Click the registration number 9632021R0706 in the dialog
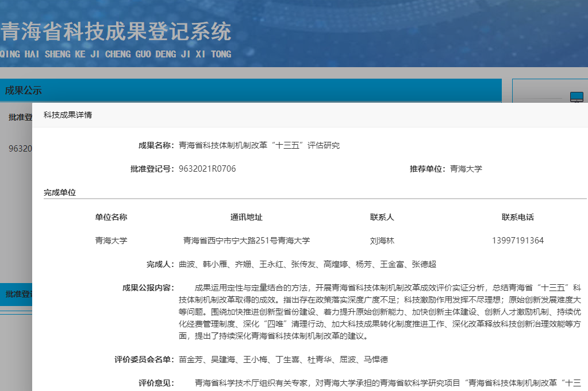 coord(207,169)
